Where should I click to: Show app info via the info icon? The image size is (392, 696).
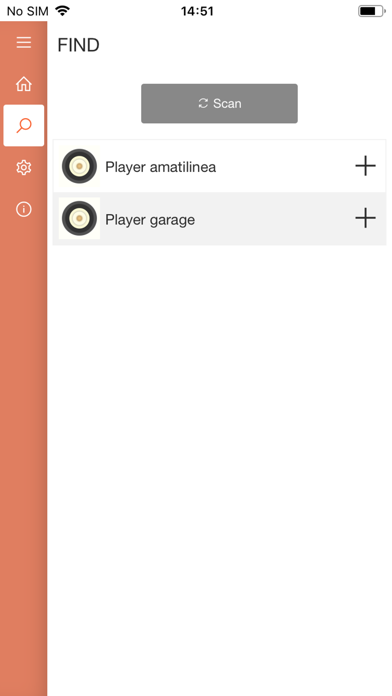[x=24, y=209]
